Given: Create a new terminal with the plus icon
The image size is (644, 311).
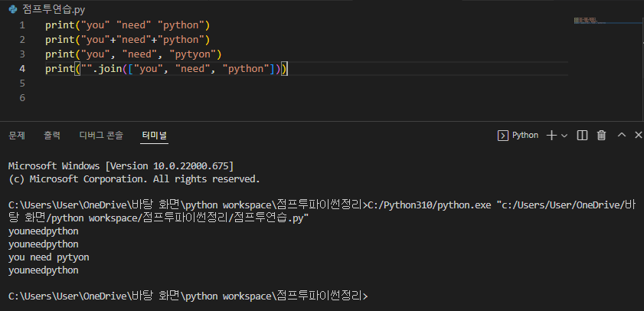Looking at the screenshot, I should click(x=551, y=136).
